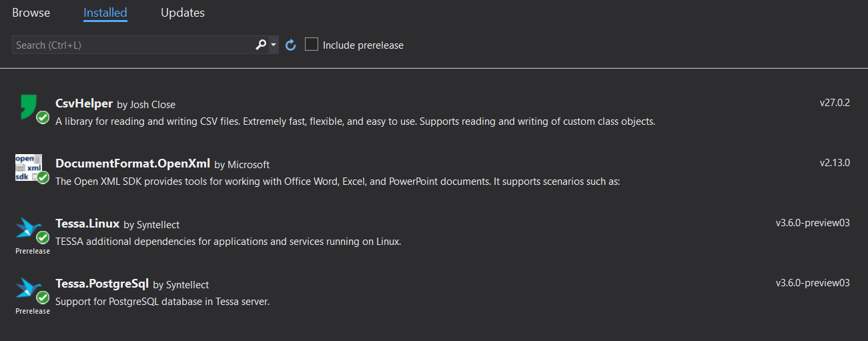The image size is (868, 341).
Task: Click the magnifier search icon
Action: pos(261,45)
